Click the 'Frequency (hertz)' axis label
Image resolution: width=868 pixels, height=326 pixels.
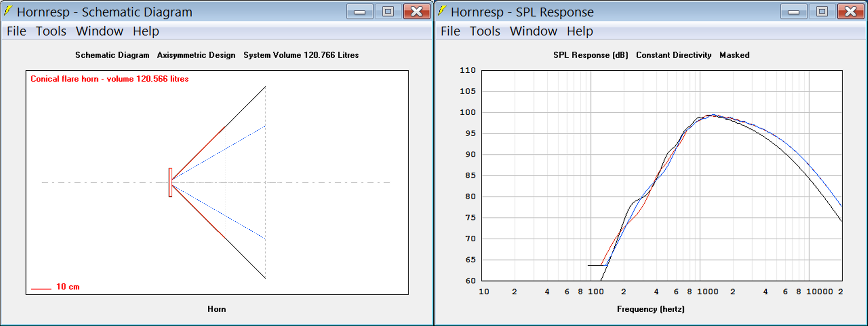pos(651,309)
